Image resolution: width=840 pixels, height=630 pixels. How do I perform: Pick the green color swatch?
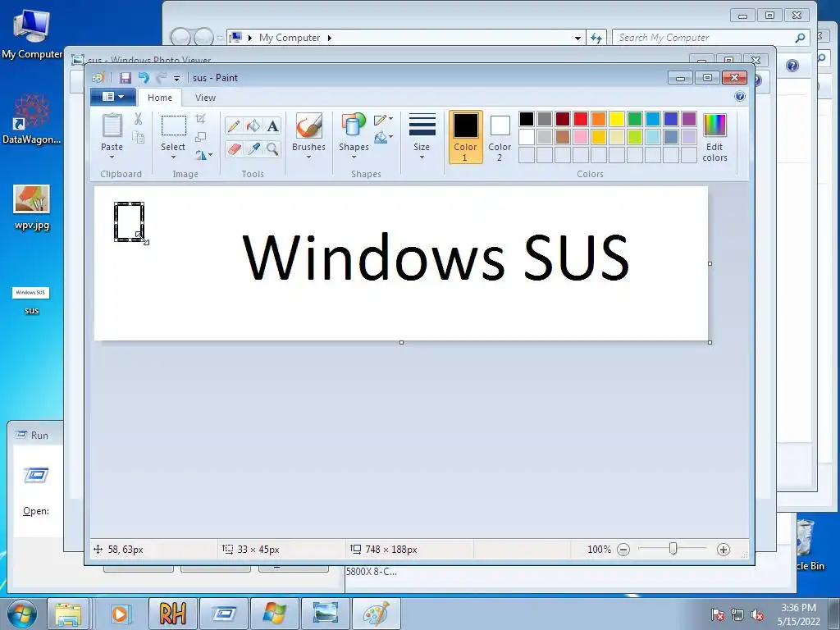(x=635, y=118)
